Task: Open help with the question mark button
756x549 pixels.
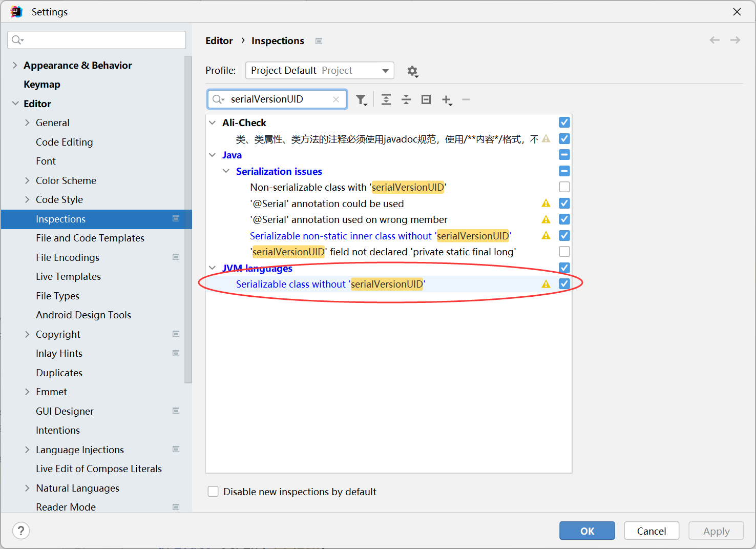Action: tap(21, 531)
